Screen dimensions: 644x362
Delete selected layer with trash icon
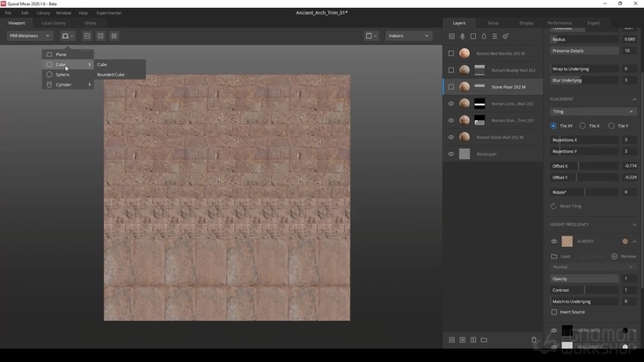pyautogui.click(x=534, y=340)
